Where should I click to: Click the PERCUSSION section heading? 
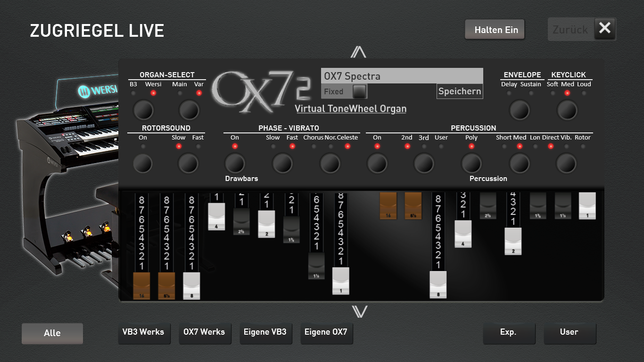474,128
